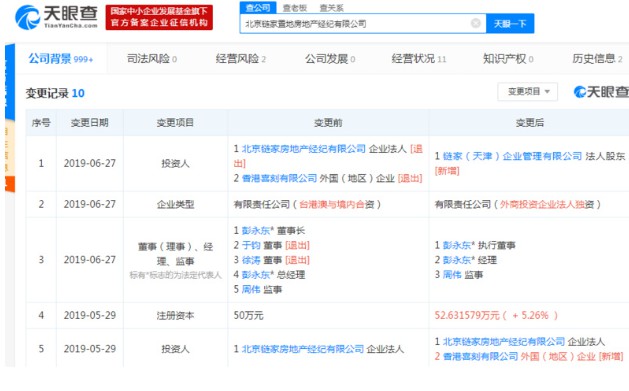Select the 注册资本 cell in row 4
This screenshot has height=391, width=629.
(x=175, y=316)
